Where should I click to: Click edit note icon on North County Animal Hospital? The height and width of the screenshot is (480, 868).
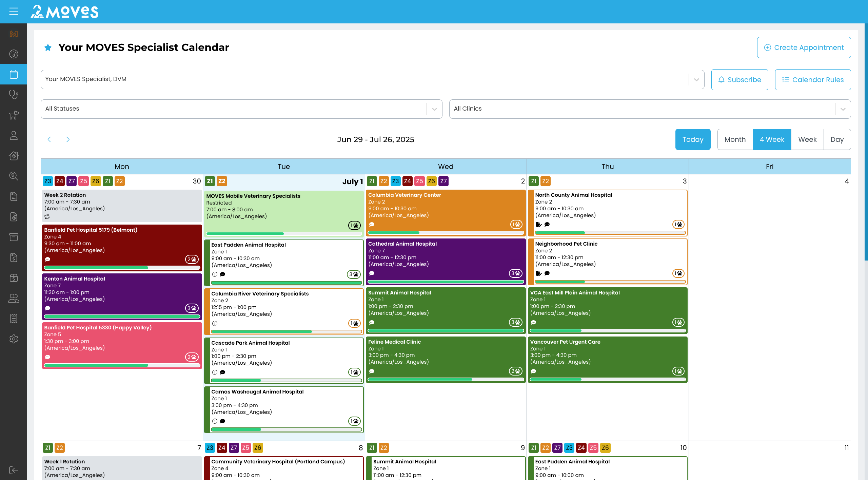coord(538,224)
